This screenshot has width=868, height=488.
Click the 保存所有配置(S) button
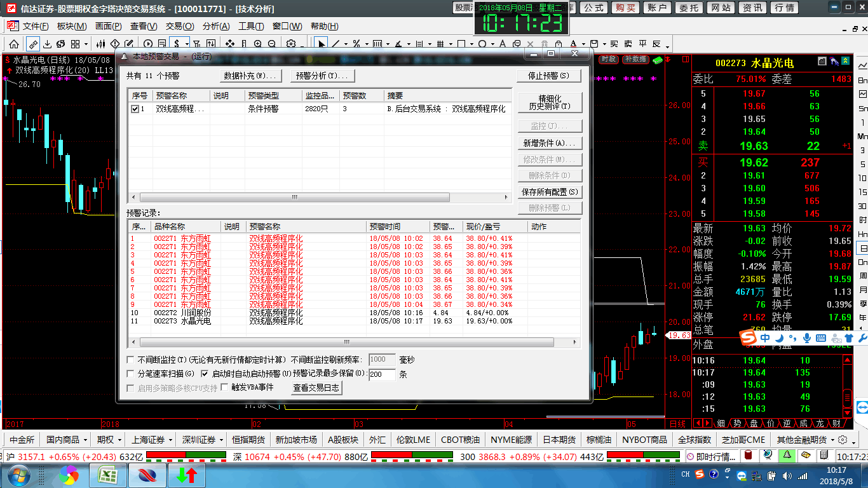(x=550, y=192)
